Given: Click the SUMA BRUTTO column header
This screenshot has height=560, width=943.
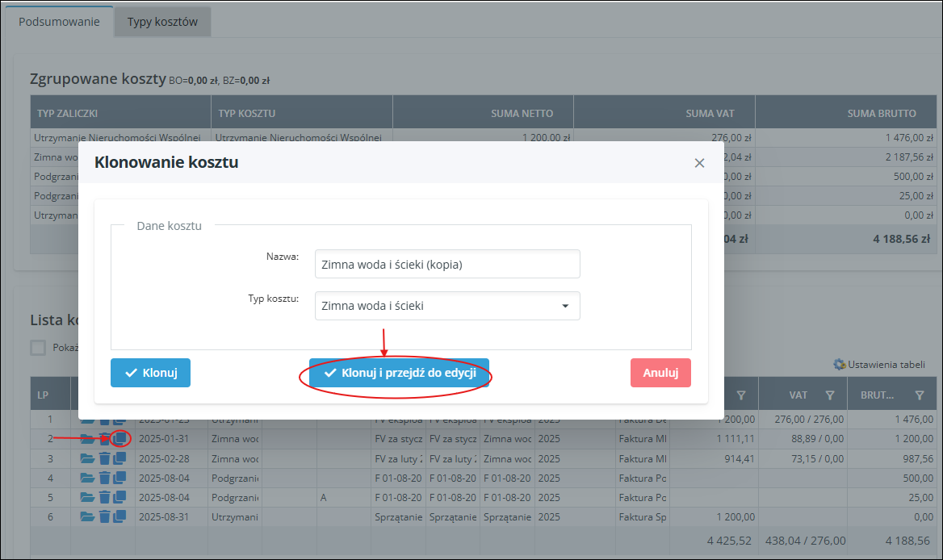Looking at the screenshot, I should click(x=881, y=114).
